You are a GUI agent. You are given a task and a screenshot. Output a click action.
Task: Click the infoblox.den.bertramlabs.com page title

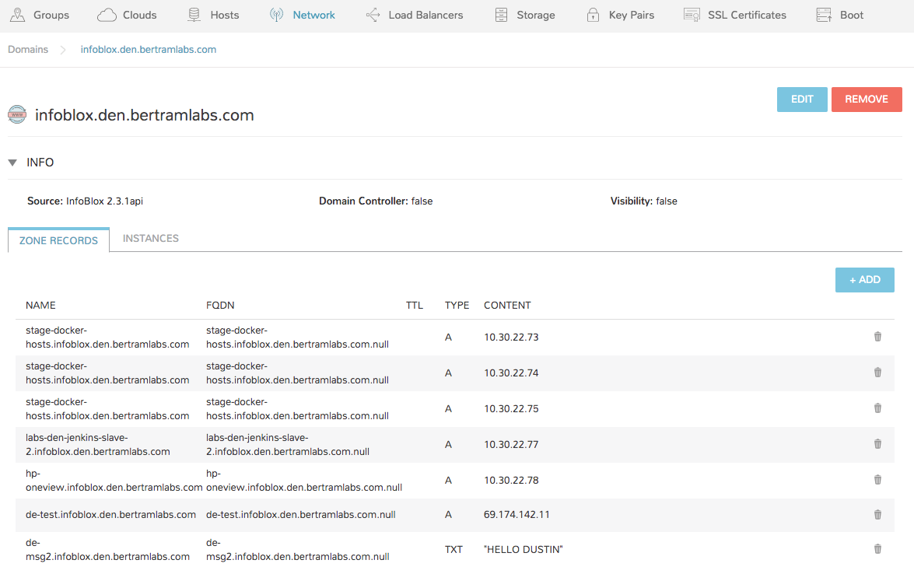pos(145,115)
